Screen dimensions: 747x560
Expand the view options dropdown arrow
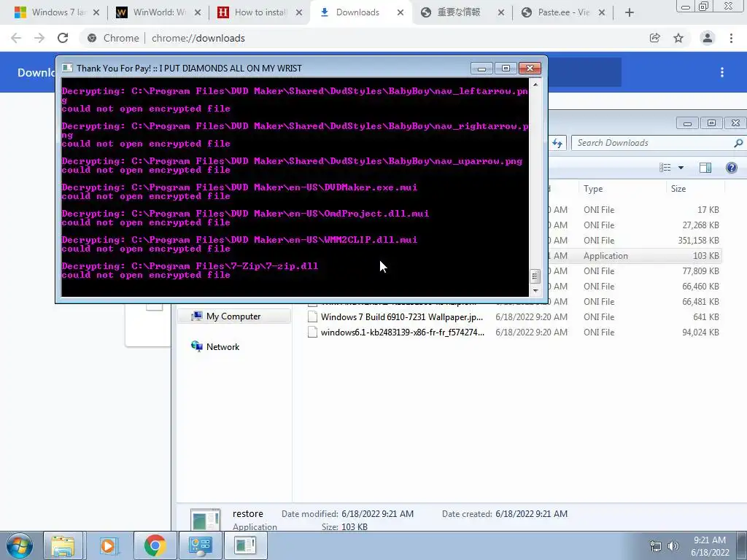coord(681,168)
